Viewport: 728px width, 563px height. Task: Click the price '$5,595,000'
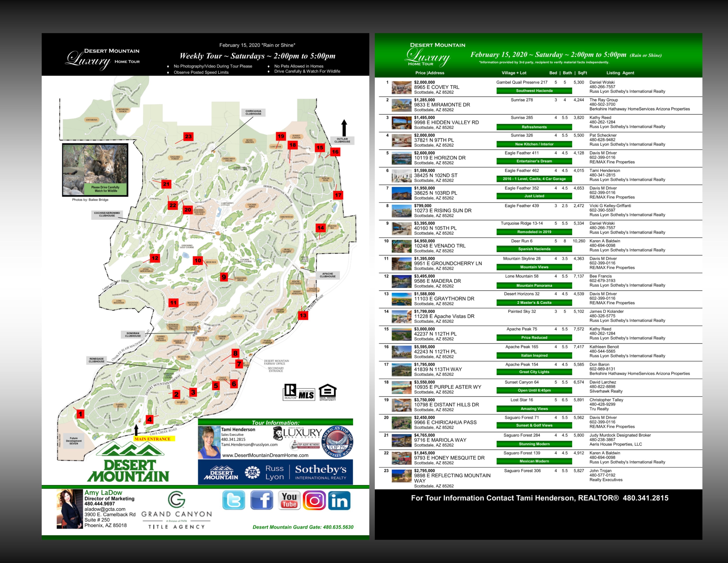(424, 347)
